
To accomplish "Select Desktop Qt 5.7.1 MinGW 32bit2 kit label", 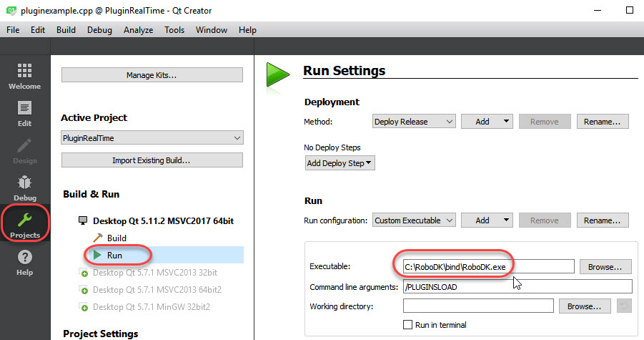I will (151, 307).
